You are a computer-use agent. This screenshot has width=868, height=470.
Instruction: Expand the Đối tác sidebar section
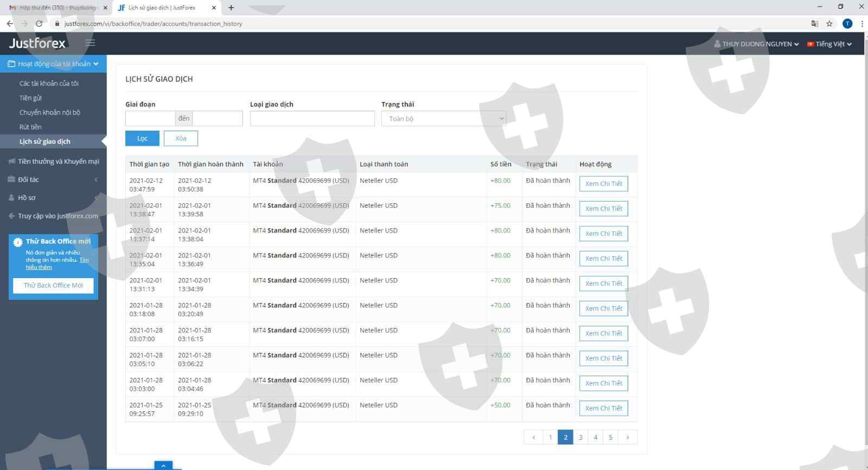53,179
